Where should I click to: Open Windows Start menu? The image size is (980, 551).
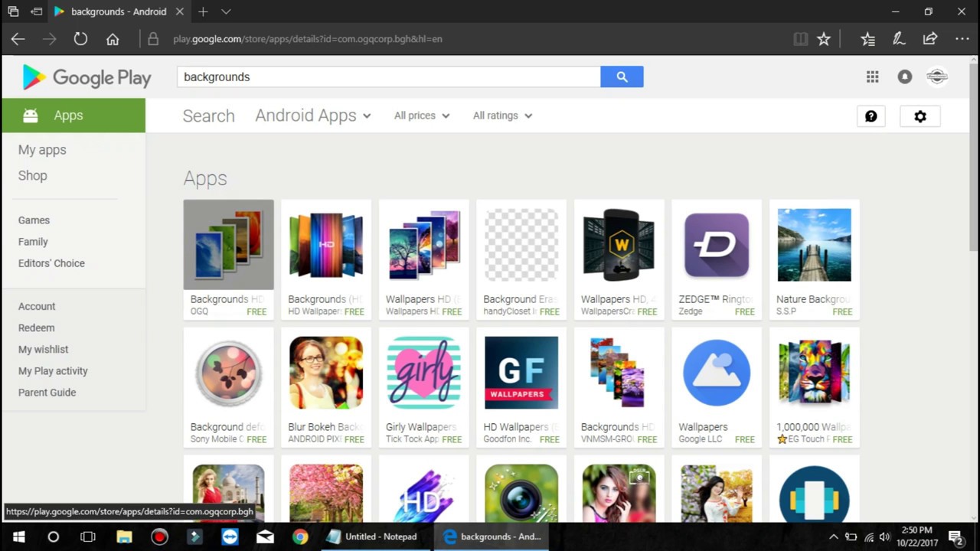pos(18,536)
